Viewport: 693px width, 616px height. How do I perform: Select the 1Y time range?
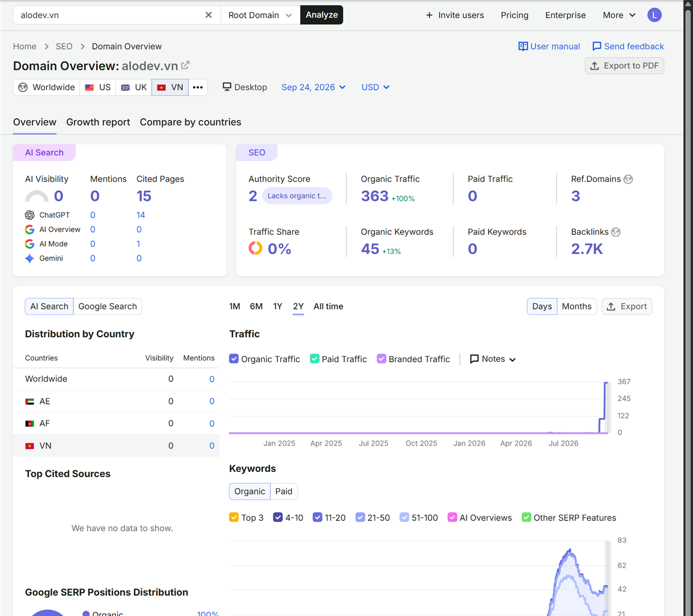tap(278, 307)
